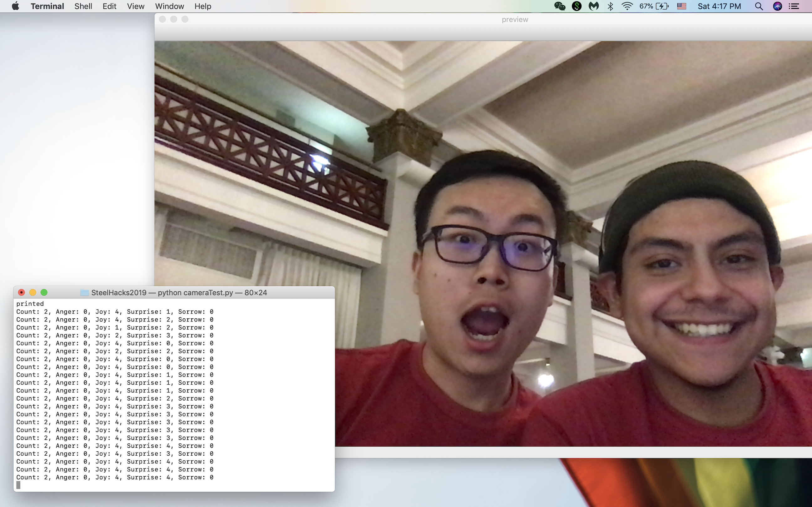Open Notification Center list icon
The image size is (812, 507).
point(794,6)
